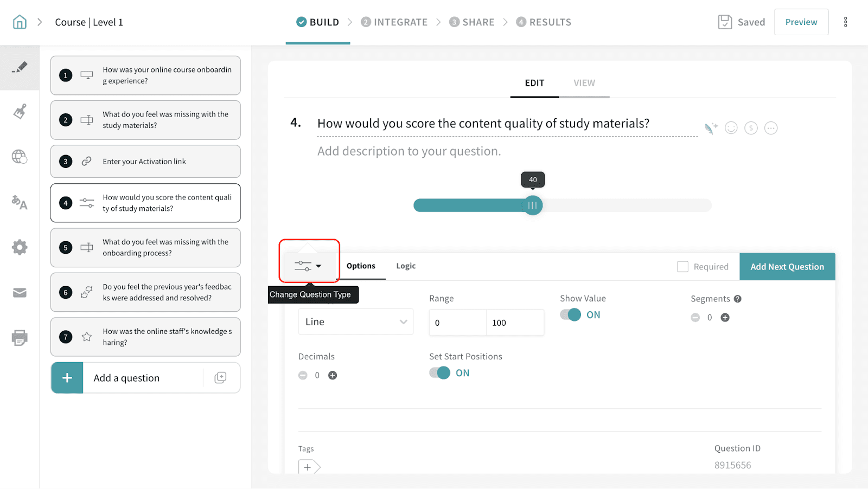Screen dimensions: 868x489
Task: Click the envelope email sidebar icon
Action: pyautogui.click(x=20, y=293)
